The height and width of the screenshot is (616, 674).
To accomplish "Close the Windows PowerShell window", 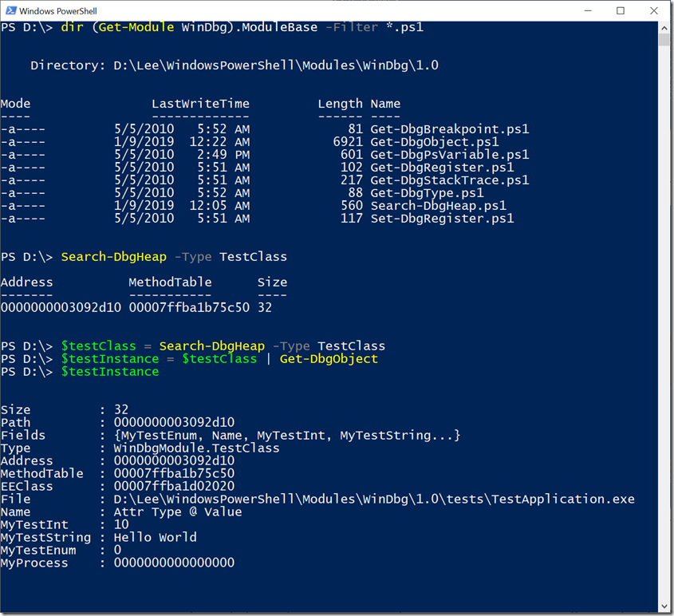I will click(654, 10).
